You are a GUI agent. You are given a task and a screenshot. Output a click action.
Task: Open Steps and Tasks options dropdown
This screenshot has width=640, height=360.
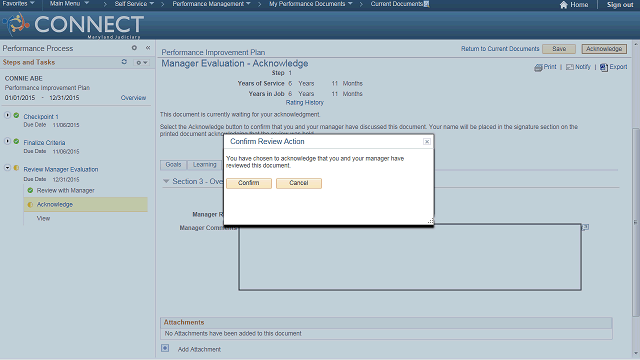click(x=142, y=62)
